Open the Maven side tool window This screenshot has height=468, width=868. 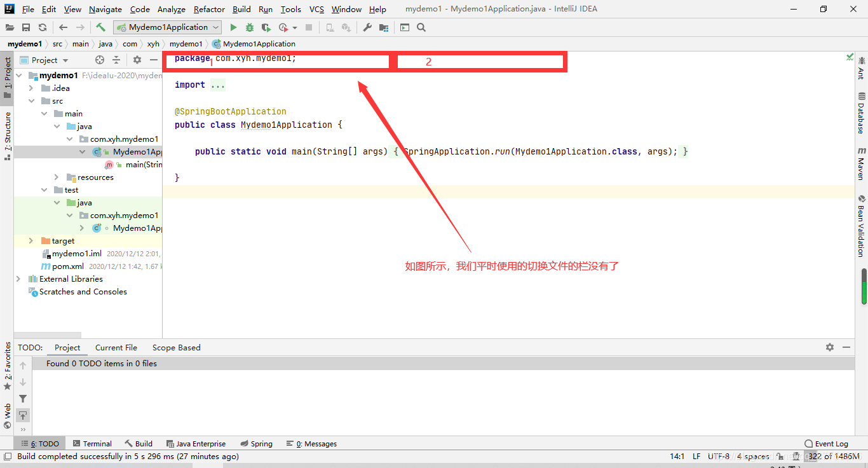click(x=862, y=163)
